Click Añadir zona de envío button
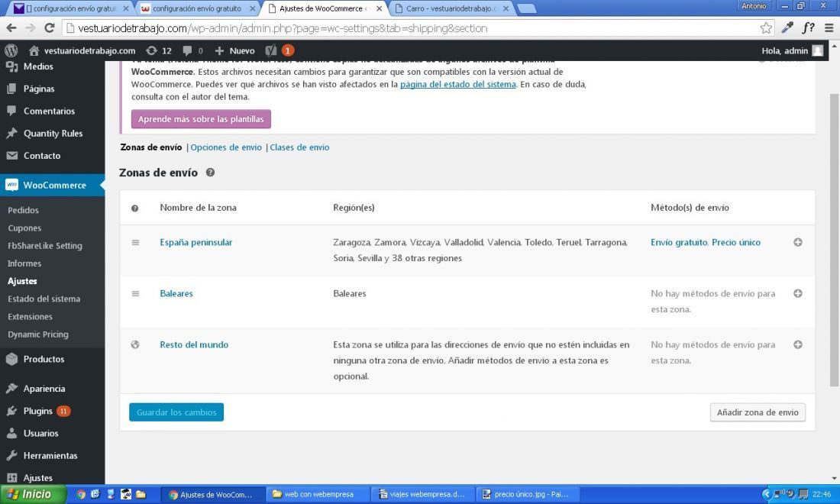Image resolution: width=840 pixels, height=504 pixels. [758, 412]
